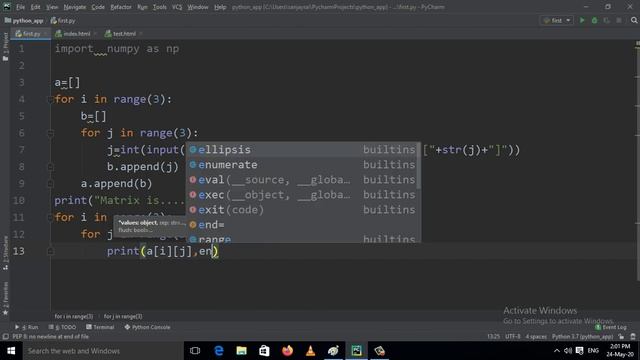Click PyCharm icon on the taskbar
The width and height of the screenshot is (640, 360).
(356, 351)
